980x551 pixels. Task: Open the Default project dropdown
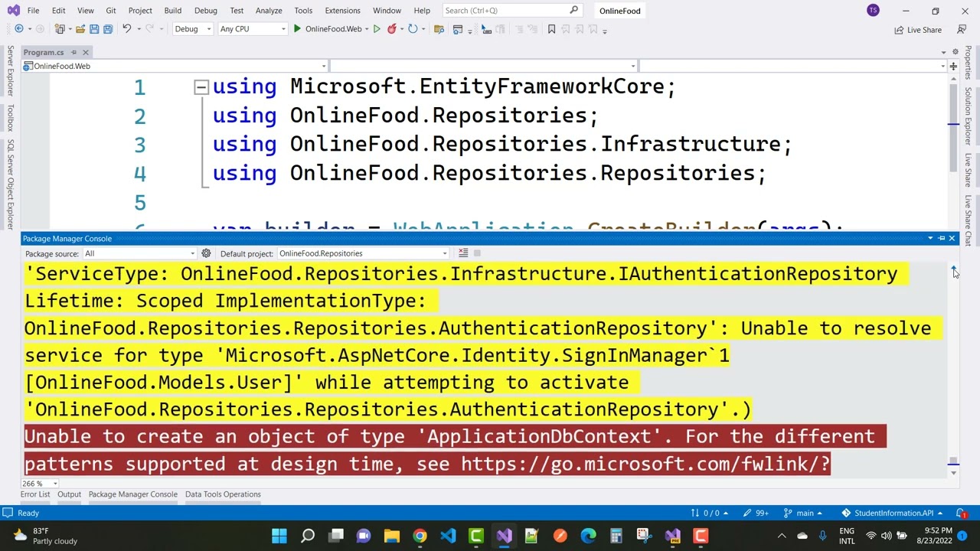pos(364,253)
